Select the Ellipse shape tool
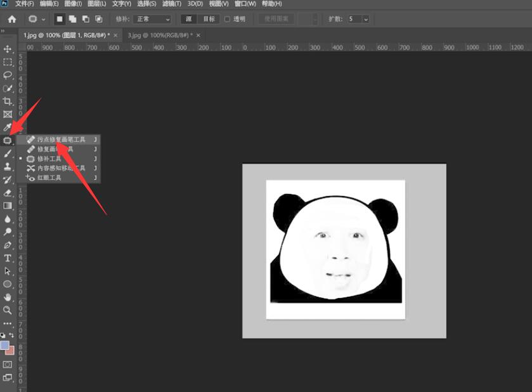The width and height of the screenshot is (532, 392). coord(8,284)
